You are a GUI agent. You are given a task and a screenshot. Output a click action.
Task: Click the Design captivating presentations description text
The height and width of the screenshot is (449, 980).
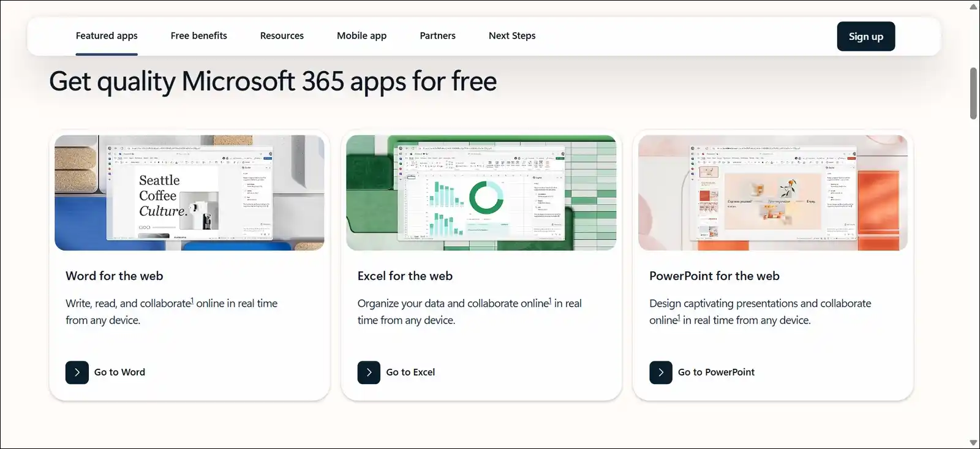tap(760, 312)
